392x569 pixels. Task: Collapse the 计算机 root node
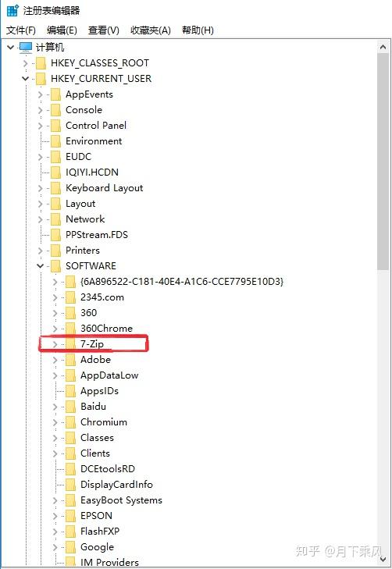point(10,47)
